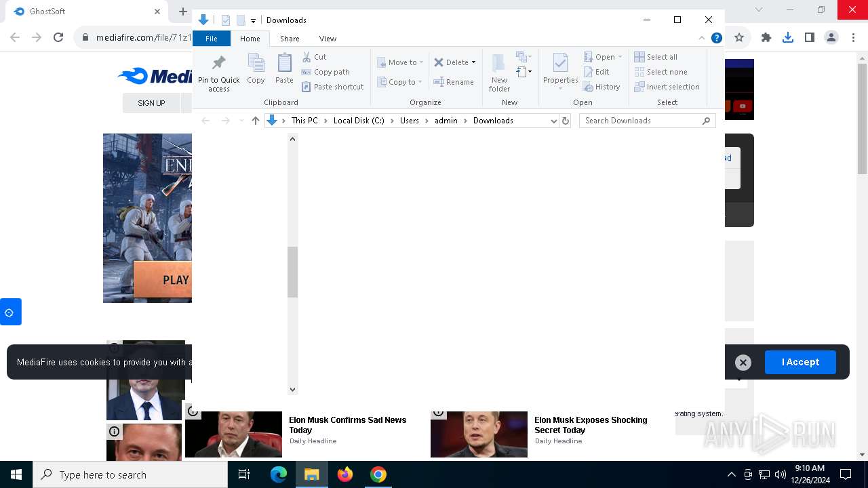Click Local Disk (C:) breadcrumb
The image size is (868, 488).
(359, 121)
